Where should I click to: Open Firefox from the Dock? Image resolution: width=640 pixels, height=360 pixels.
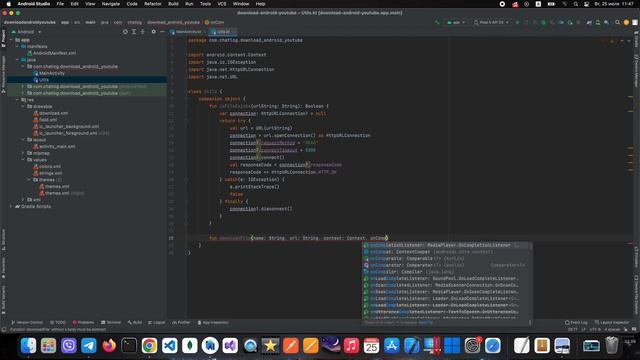(x=109, y=346)
